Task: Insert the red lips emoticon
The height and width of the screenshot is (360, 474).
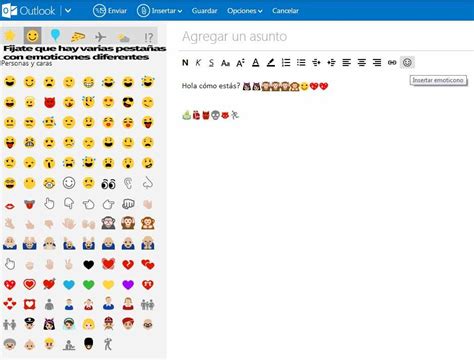Action: 10,206
